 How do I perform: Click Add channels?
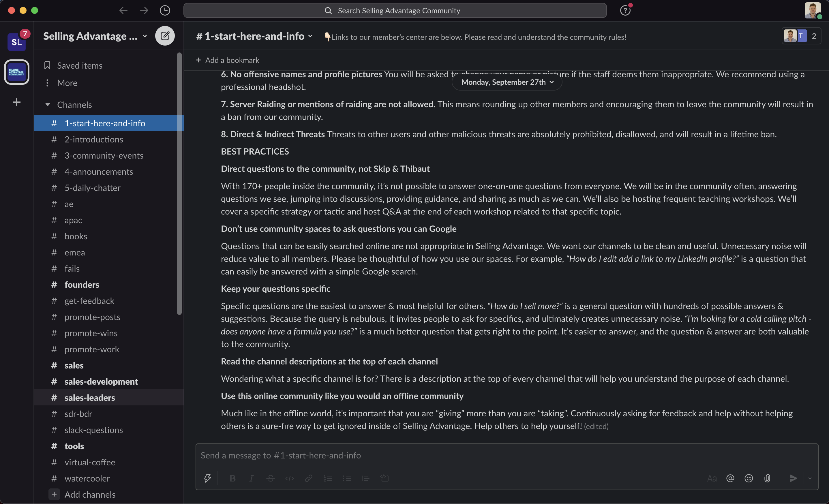coord(109,494)
